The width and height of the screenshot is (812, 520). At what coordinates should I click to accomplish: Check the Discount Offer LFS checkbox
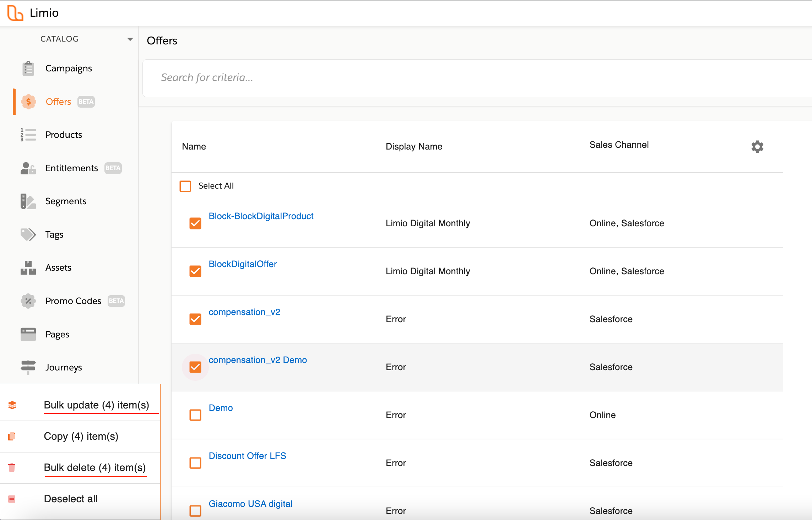coord(195,463)
